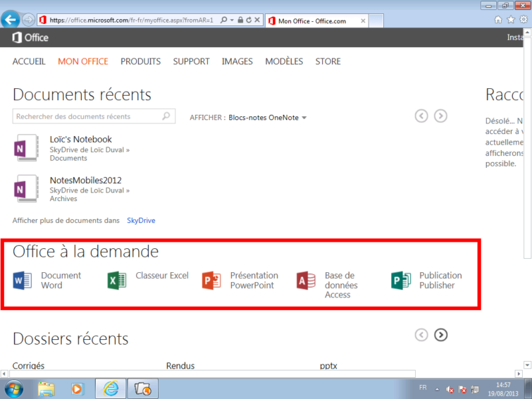Open the Access database icon
The width and height of the screenshot is (532, 399).
point(306,281)
